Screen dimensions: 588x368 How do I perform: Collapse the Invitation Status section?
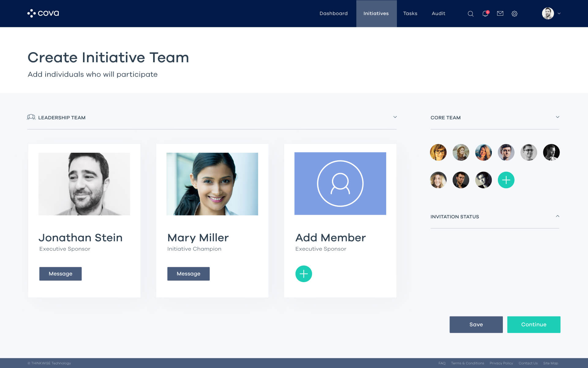[x=558, y=216]
